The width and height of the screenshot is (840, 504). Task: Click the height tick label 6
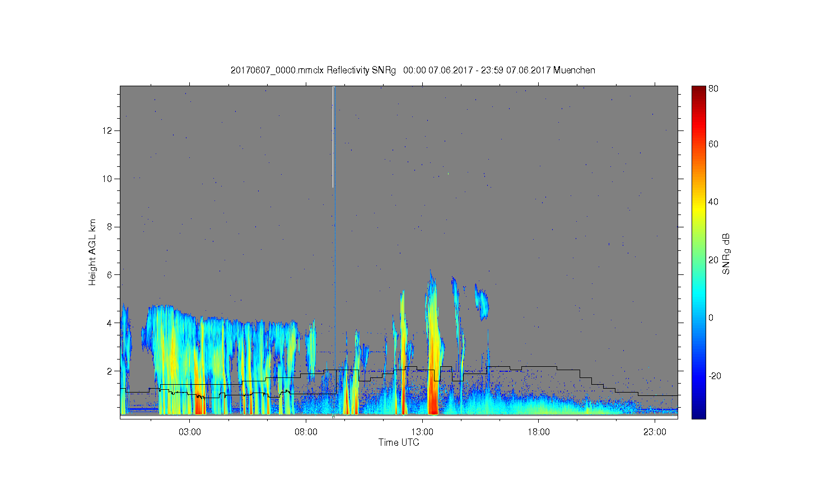(110, 275)
